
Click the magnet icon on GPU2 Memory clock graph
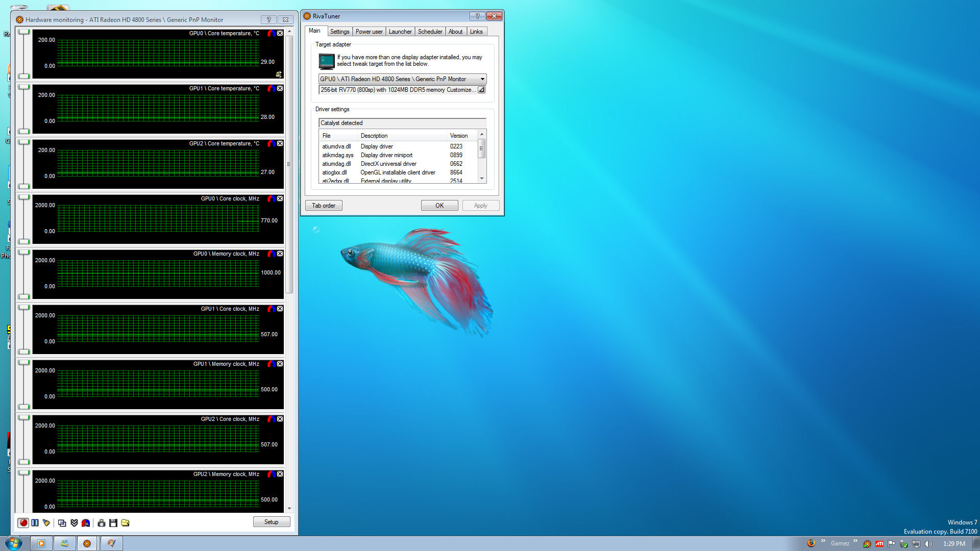(271, 474)
